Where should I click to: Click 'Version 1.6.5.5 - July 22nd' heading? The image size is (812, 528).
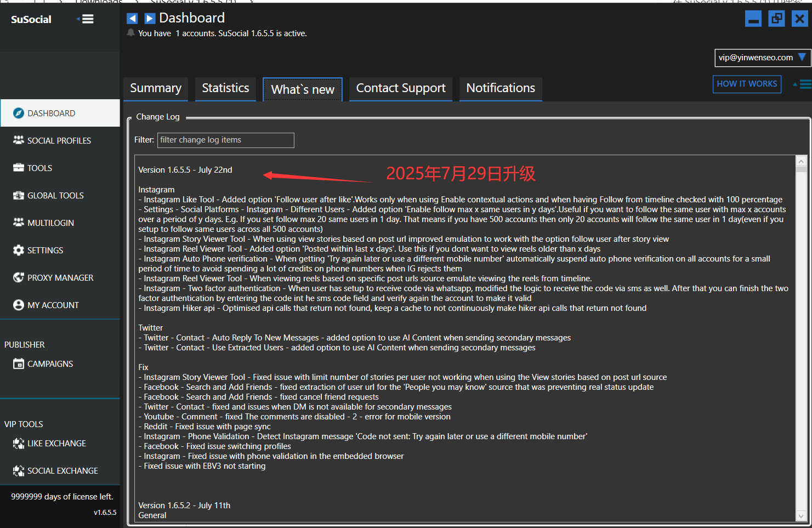tap(185, 170)
